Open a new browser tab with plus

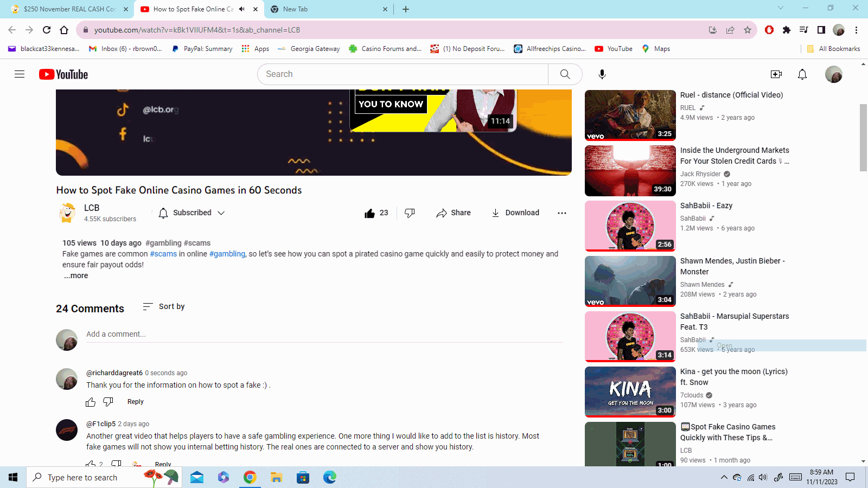point(406,9)
